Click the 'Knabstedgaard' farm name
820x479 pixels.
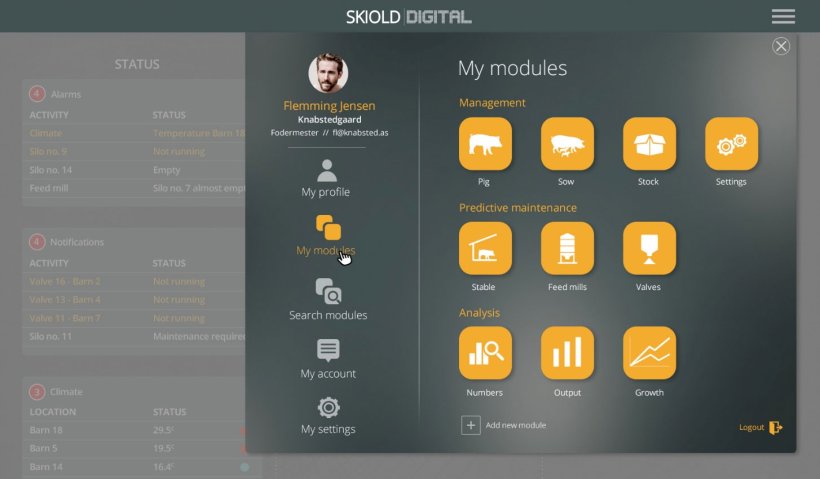pyautogui.click(x=329, y=120)
